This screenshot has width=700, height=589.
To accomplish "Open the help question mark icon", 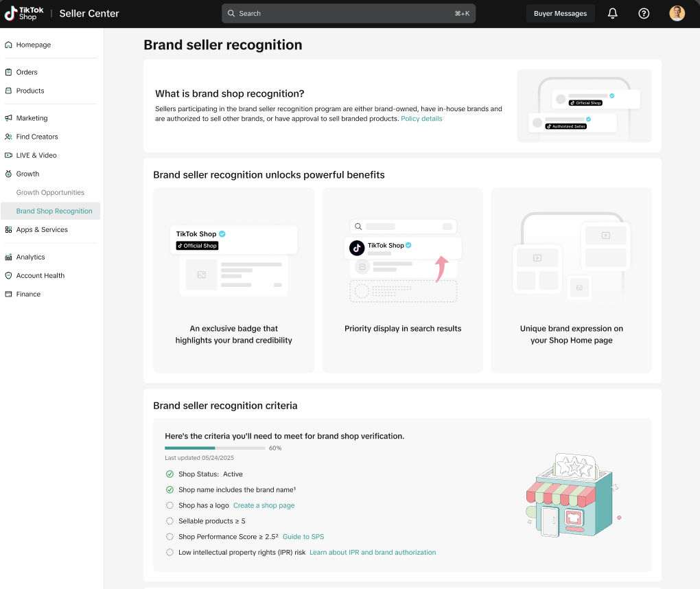I will (x=644, y=14).
